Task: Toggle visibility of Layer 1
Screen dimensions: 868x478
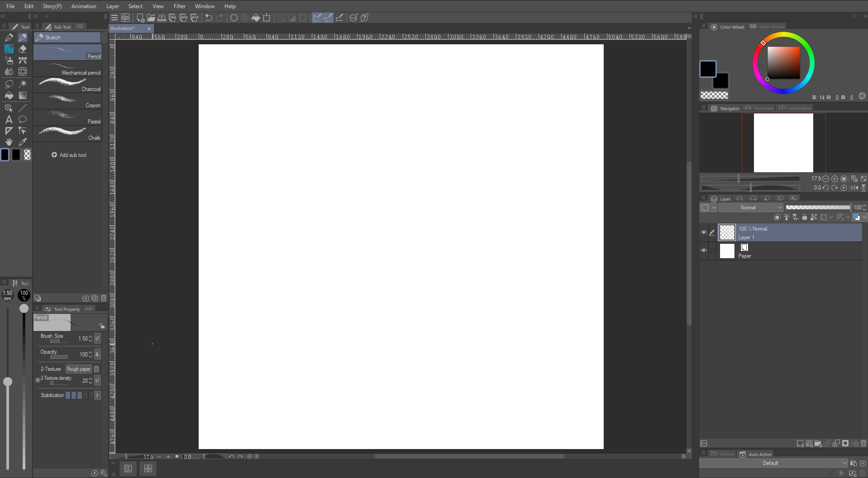Action: [x=704, y=232]
